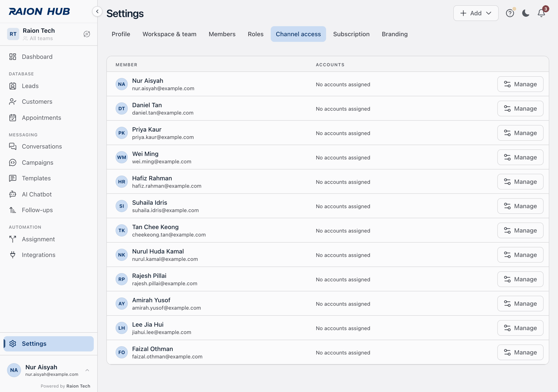The height and width of the screenshot is (392, 558).
Task: Click the TK avatar for Tan Chee Keong
Action: click(122, 231)
